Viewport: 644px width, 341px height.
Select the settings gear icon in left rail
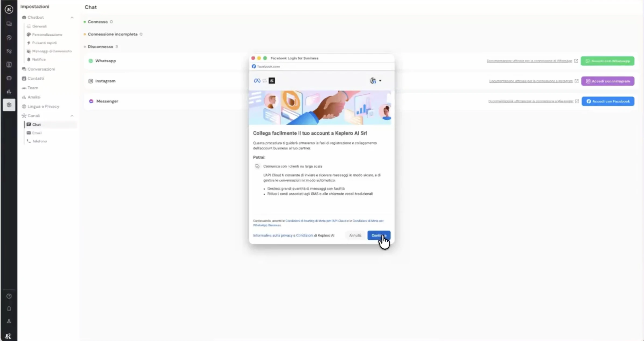click(x=9, y=105)
